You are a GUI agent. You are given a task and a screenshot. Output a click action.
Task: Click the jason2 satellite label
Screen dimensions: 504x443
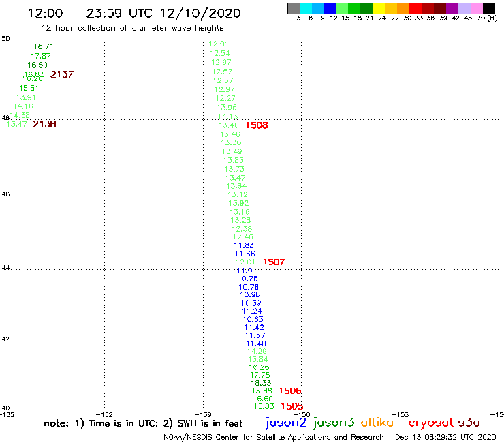pos(286,423)
